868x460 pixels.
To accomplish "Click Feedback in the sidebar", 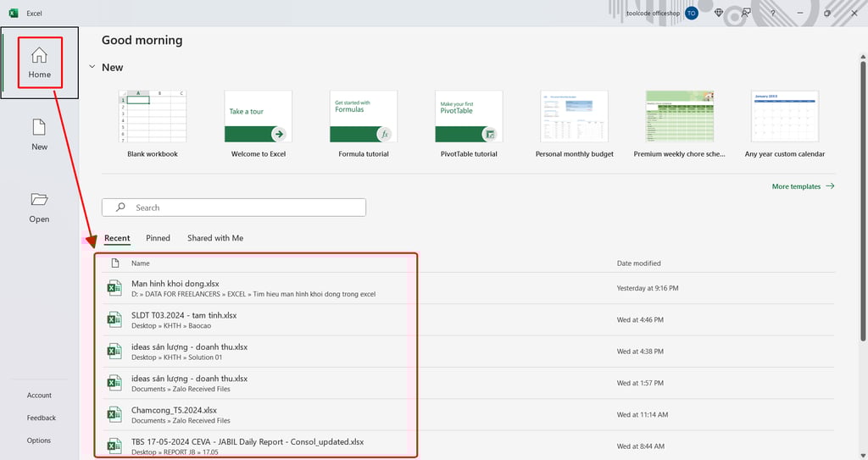I will tap(42, 418).
